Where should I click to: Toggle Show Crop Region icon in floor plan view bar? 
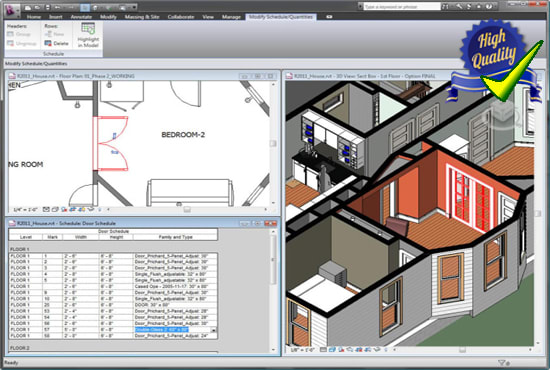(81, 210)
